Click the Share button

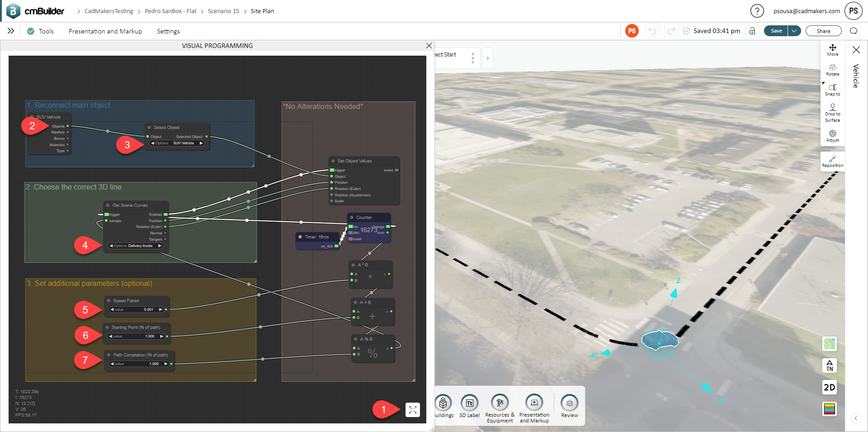click(x=823, y=31)
